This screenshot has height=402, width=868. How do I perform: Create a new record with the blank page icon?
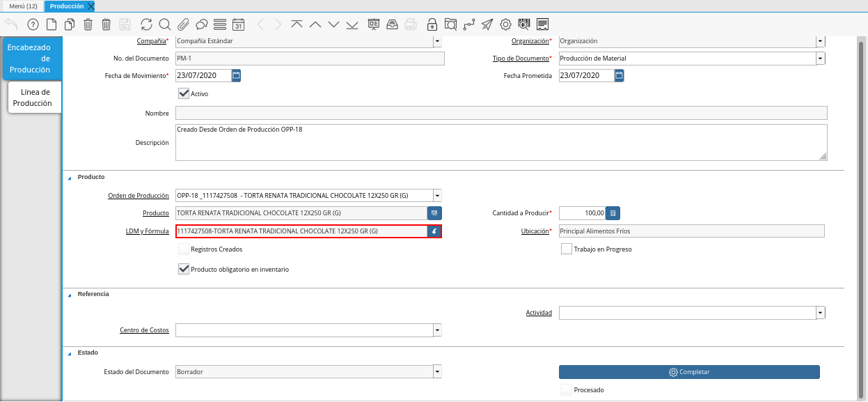click(x=52, y=24)
